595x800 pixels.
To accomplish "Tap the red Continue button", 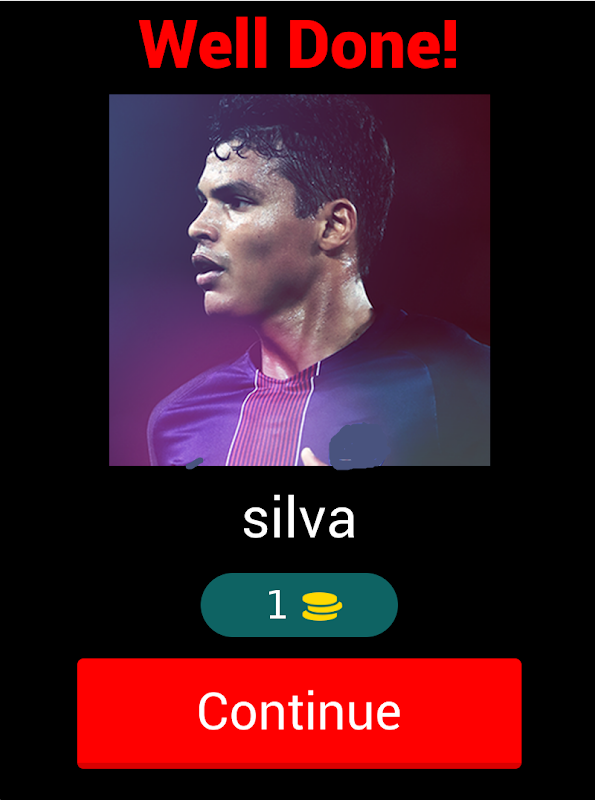I will [299, 713].
